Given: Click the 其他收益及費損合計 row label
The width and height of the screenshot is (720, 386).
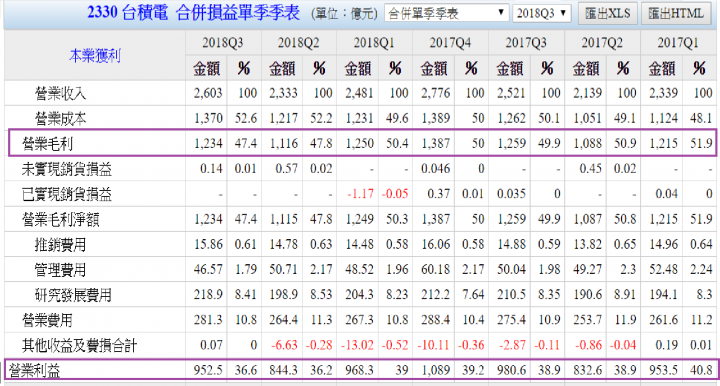Looking at the screenshot, I should 79,345.
